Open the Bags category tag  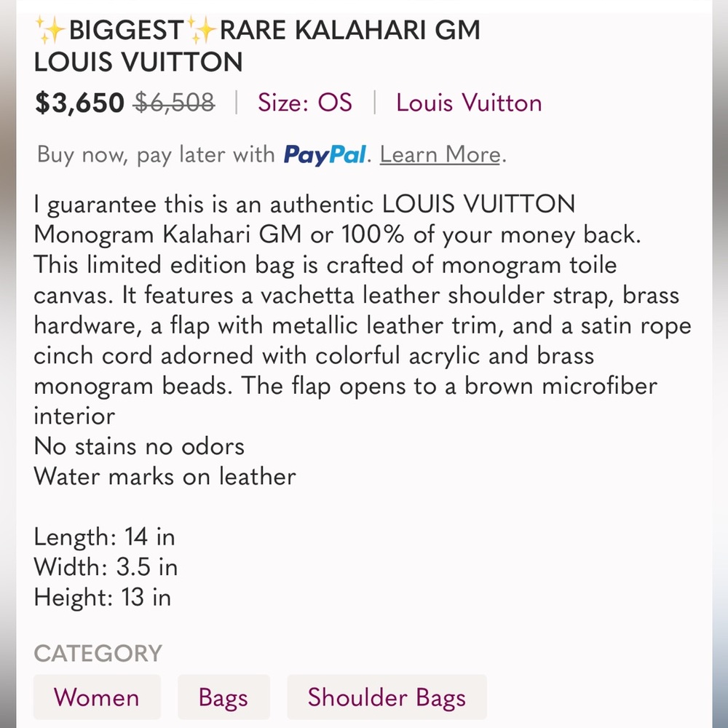pos(223,697)
